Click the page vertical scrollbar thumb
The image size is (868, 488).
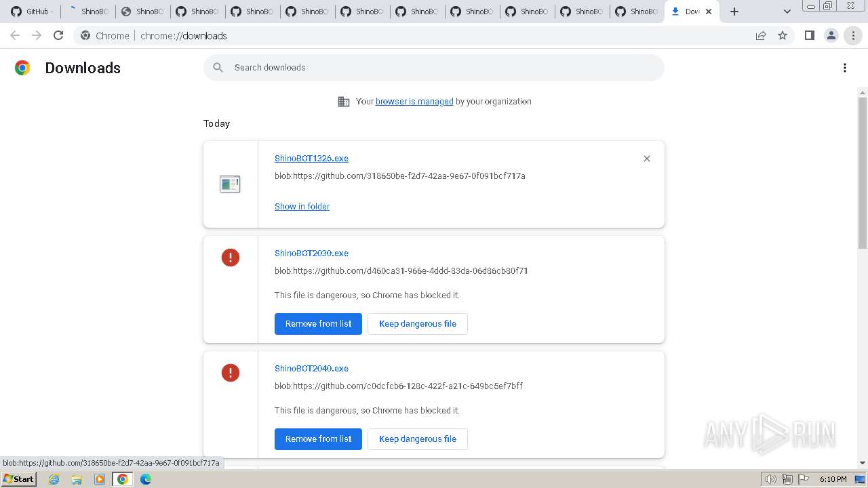[863, 173]
